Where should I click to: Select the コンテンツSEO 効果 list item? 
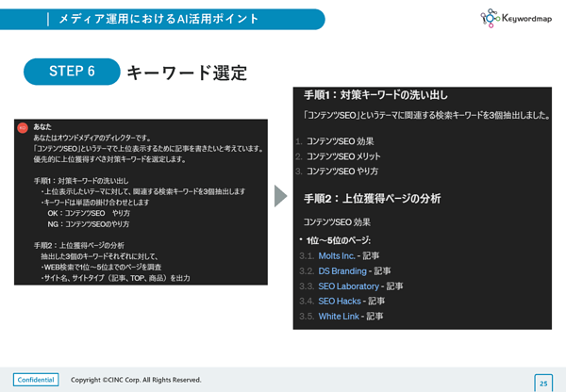tap(340, 141)
